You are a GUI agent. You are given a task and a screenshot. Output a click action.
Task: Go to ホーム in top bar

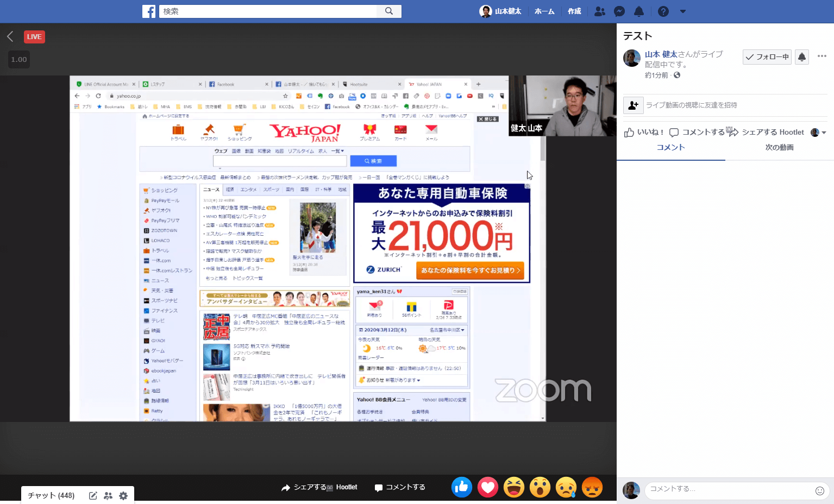pos(544,11)
